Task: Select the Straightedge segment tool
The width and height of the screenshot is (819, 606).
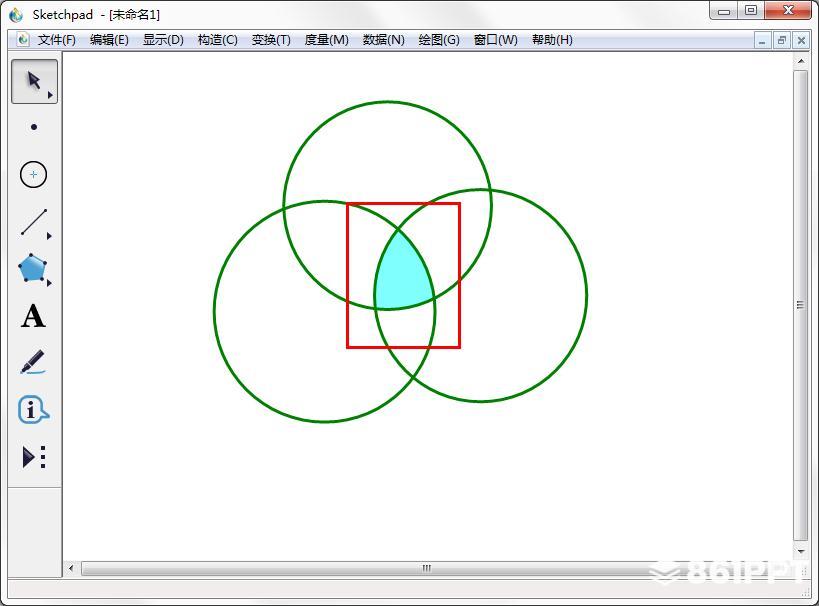Action: pyautogui.click(x=34, y=222)
